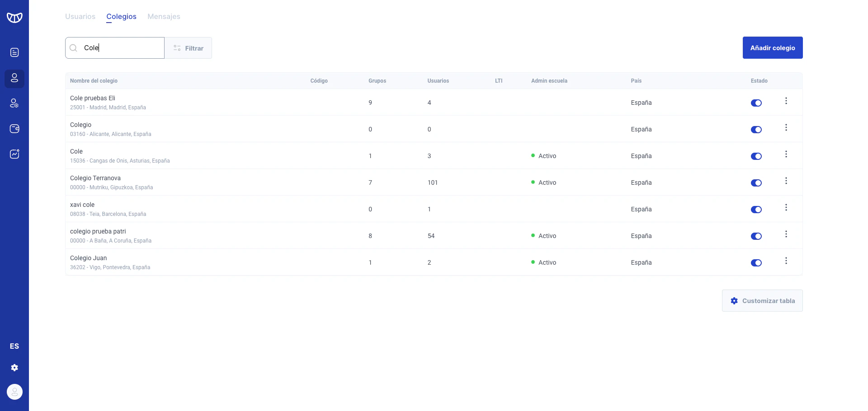Click the Añadir colegio button

[x=773, y=48]
